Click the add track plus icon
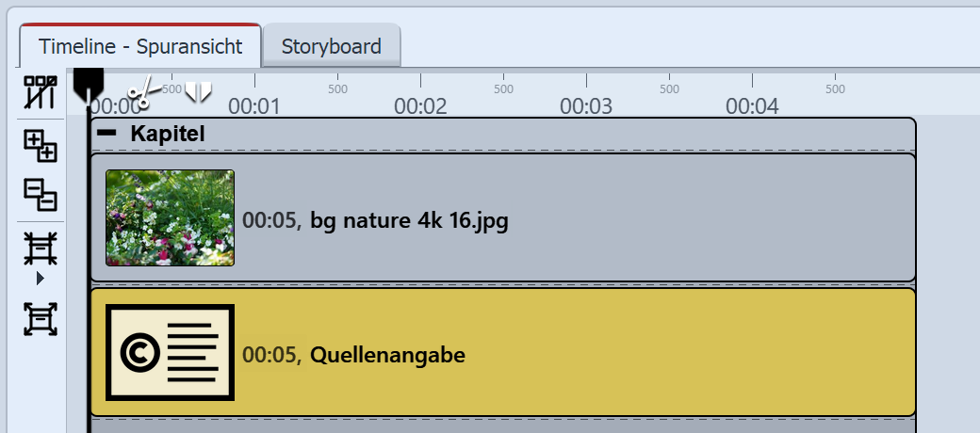980x433 pixels. [x=41, y=146]
